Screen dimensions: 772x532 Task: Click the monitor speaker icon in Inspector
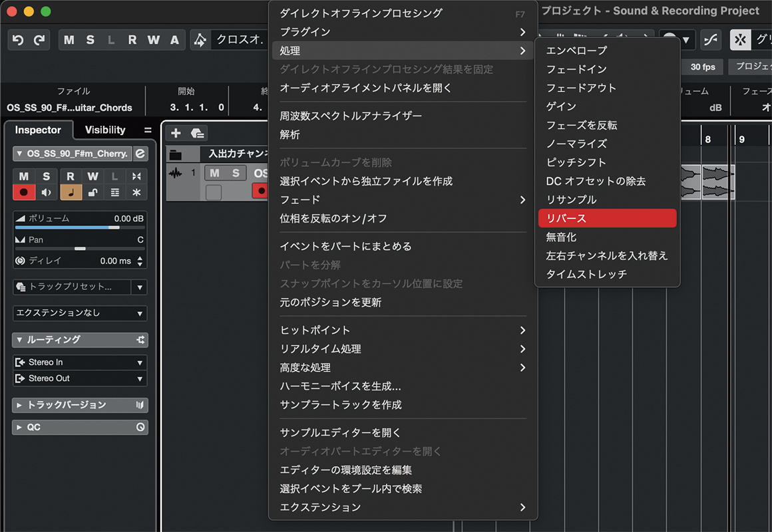tap(47, 192)
